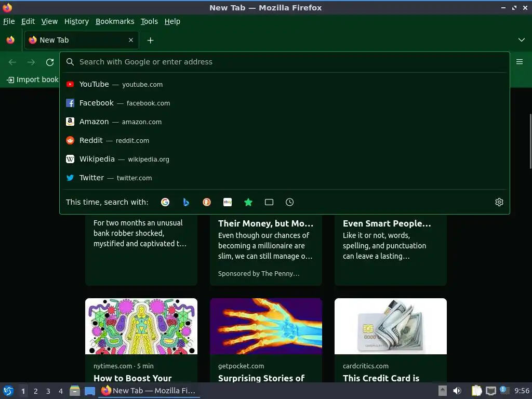The image size is (532, 399).
Task: Switch to workspace 2
Action: 36,391
